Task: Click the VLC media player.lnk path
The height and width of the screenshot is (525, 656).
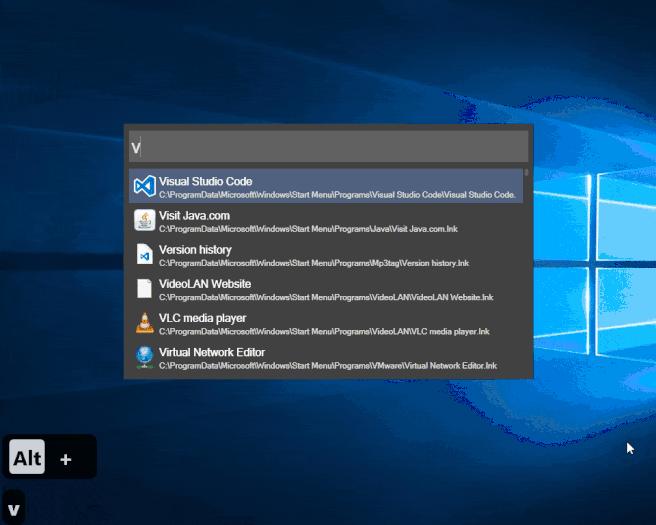Action: pos(324,332)
